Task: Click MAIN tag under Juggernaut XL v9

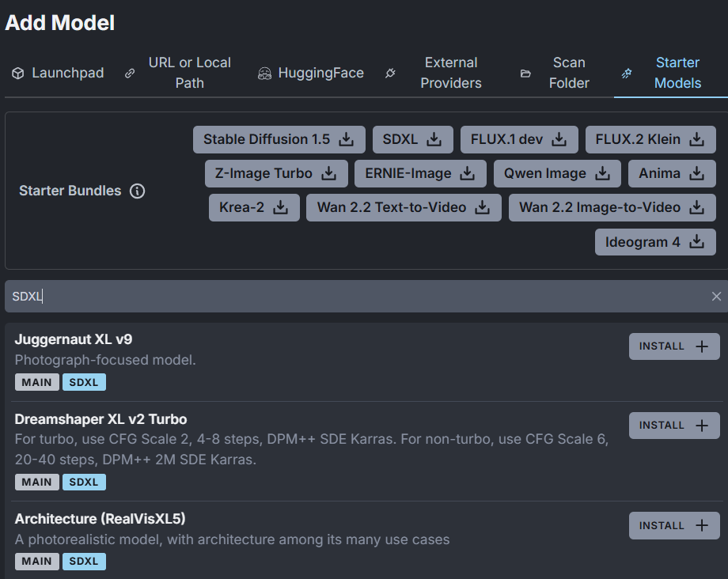Action: click(36, 382)
